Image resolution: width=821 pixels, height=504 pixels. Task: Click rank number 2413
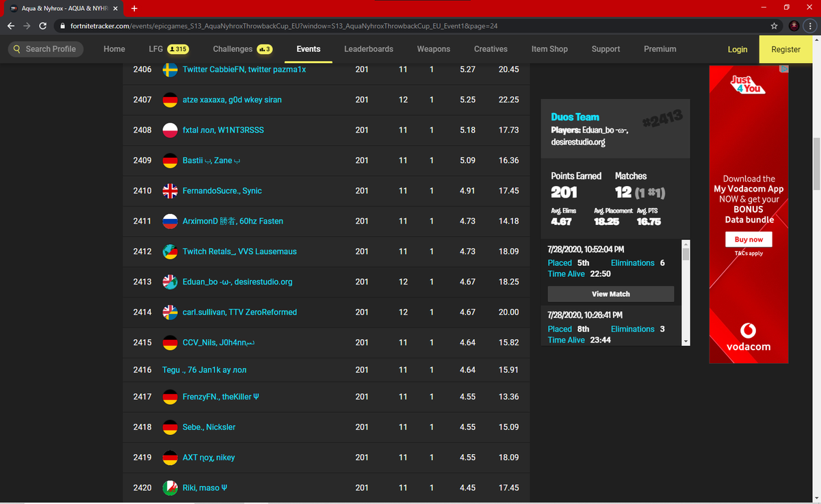[142, 282]
